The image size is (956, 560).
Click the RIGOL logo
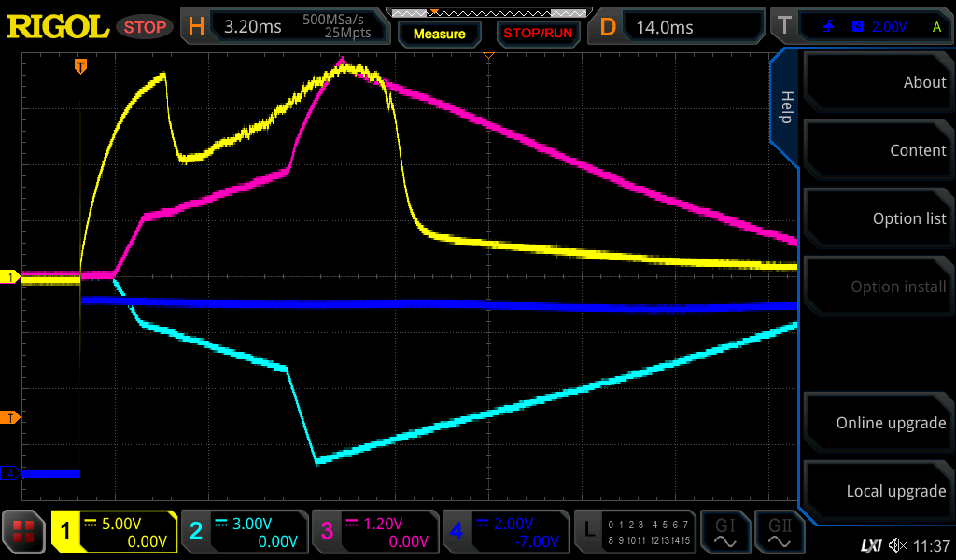[58, 26]
